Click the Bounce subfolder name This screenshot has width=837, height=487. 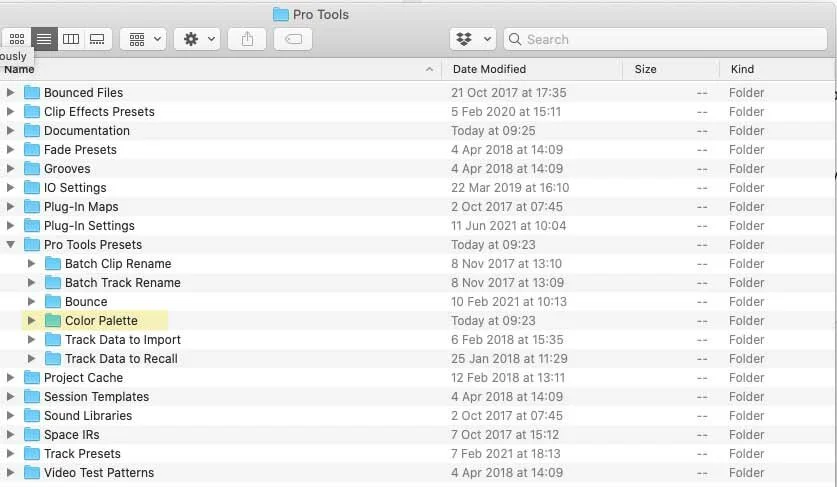tap(86, 301)
